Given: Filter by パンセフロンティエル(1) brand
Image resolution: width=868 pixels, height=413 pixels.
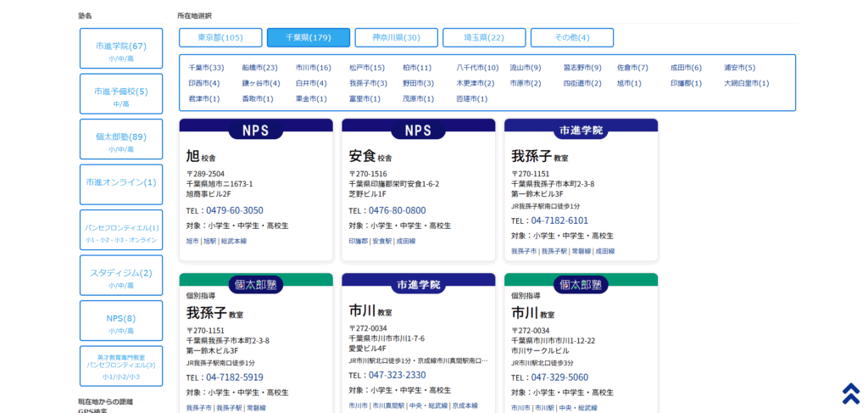Looking at the screenshot, I should point(121,231).
